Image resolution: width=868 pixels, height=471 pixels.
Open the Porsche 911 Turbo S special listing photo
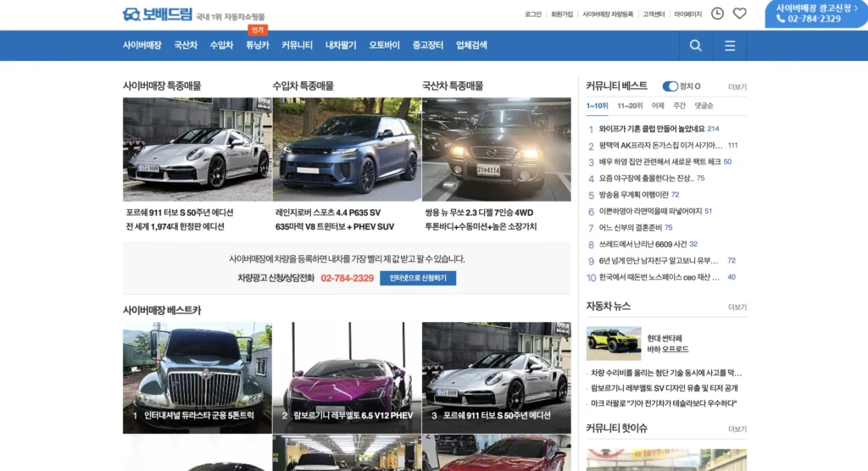pyautogui.click(x=197, y=149)
